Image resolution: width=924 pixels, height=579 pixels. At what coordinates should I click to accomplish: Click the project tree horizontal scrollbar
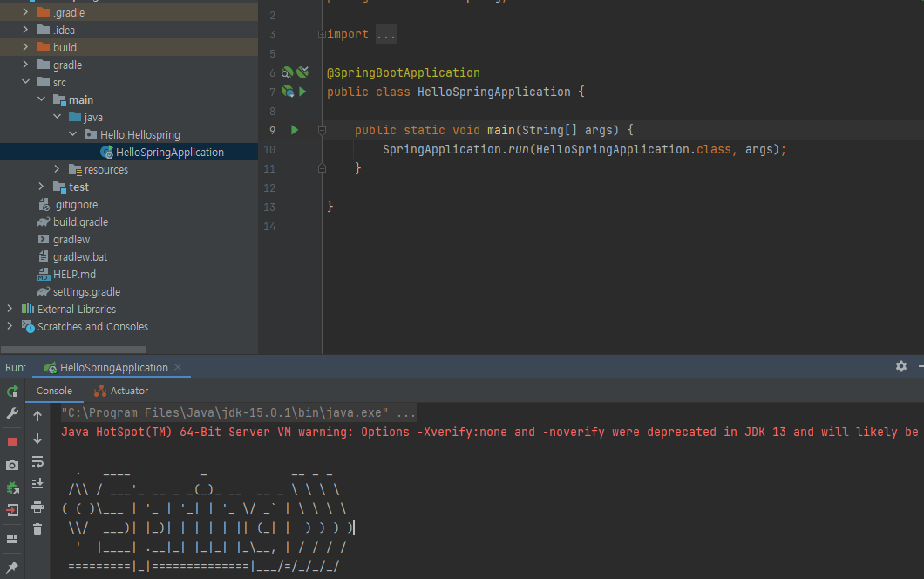pyautogui.click(x=74, y=350)
